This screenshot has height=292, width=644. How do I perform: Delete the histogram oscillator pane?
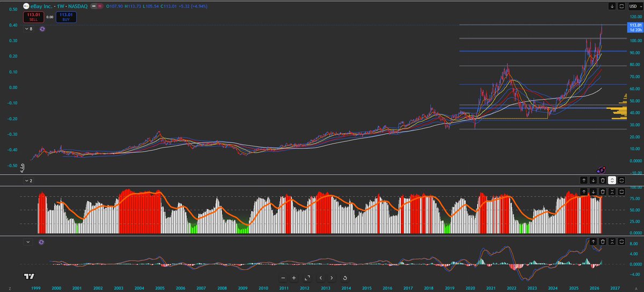click(x=603, y=191)
